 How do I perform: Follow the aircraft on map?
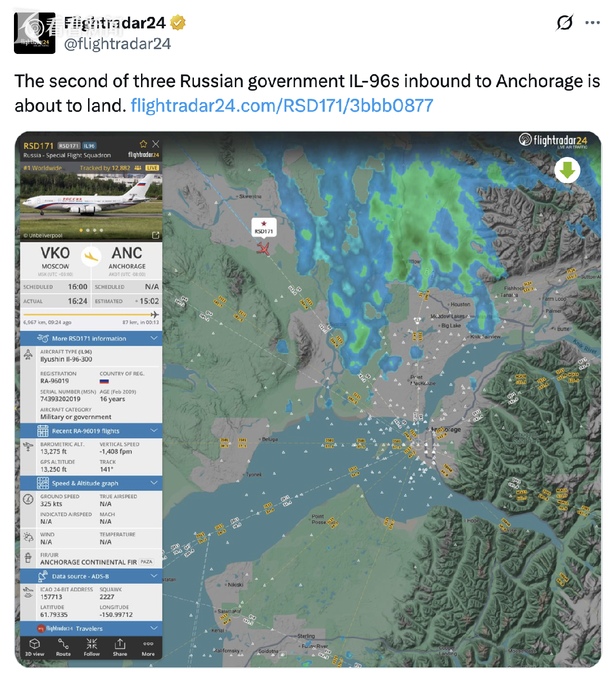click(91, 648)
